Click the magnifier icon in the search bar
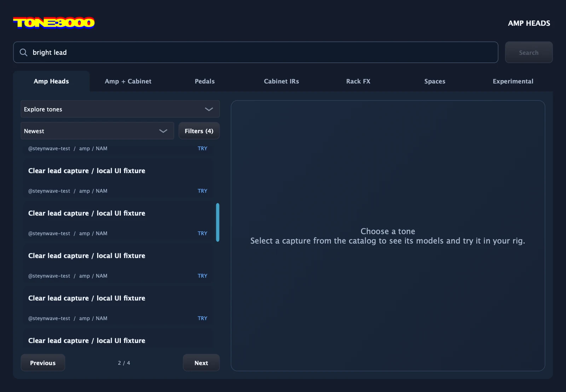 point(23,52)
